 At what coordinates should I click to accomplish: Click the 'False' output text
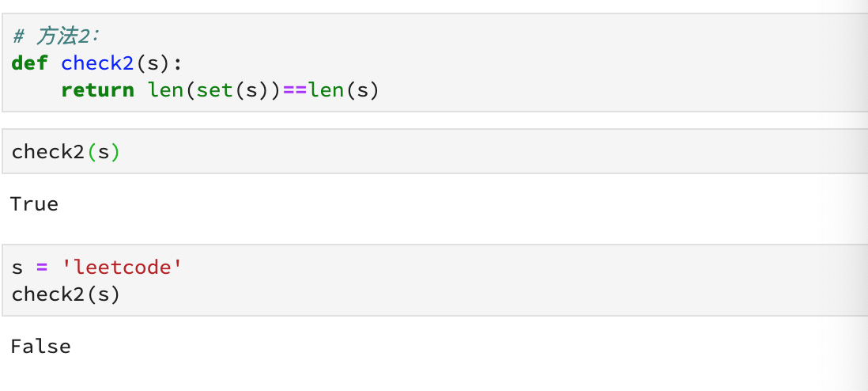click(x=40, y=346)
